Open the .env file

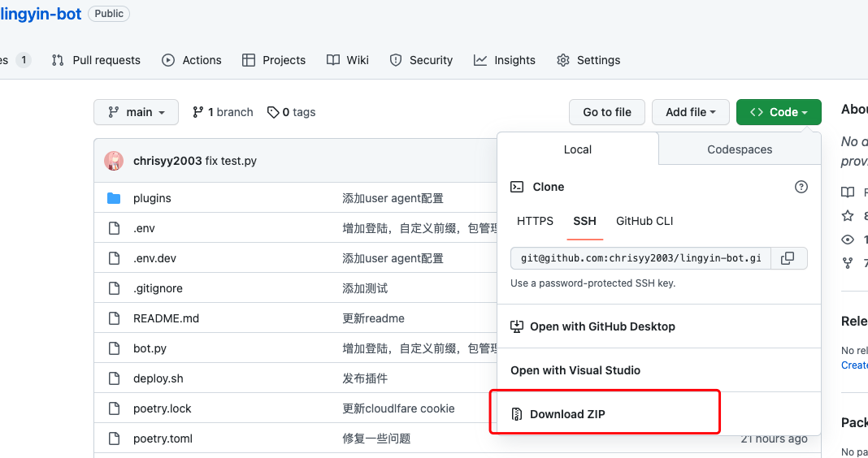coord(144,228)
